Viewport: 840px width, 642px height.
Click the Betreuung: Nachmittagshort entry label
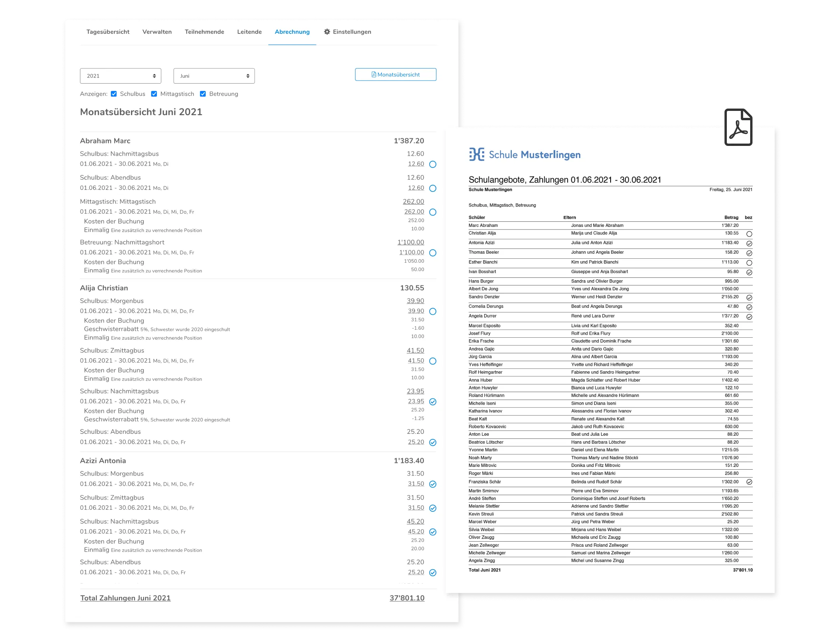click(122, 242)
